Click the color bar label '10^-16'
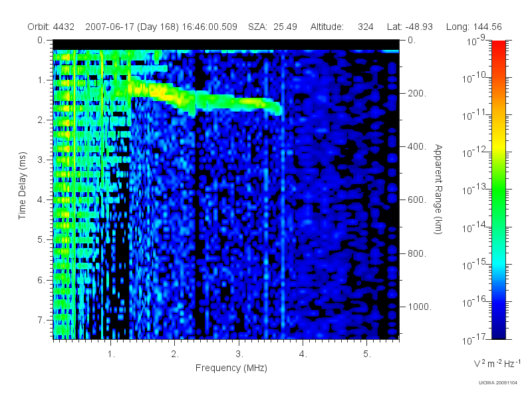 (x=475, y=302)
